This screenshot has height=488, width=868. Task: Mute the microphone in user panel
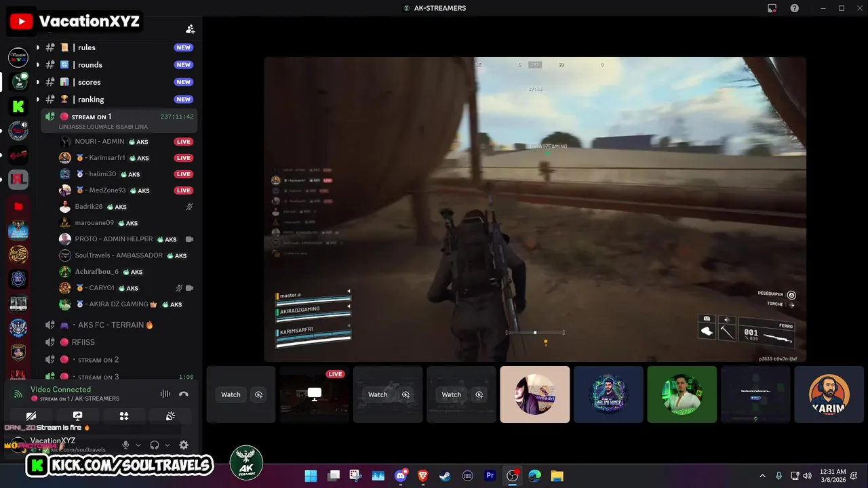tap(125, 445)
